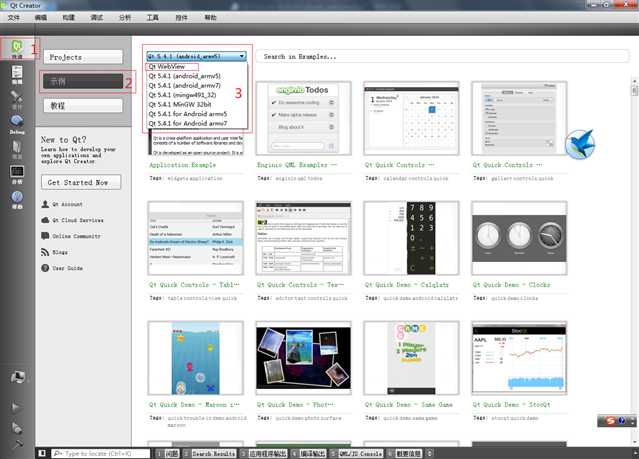Open the 控件 menu

point(181,18)
